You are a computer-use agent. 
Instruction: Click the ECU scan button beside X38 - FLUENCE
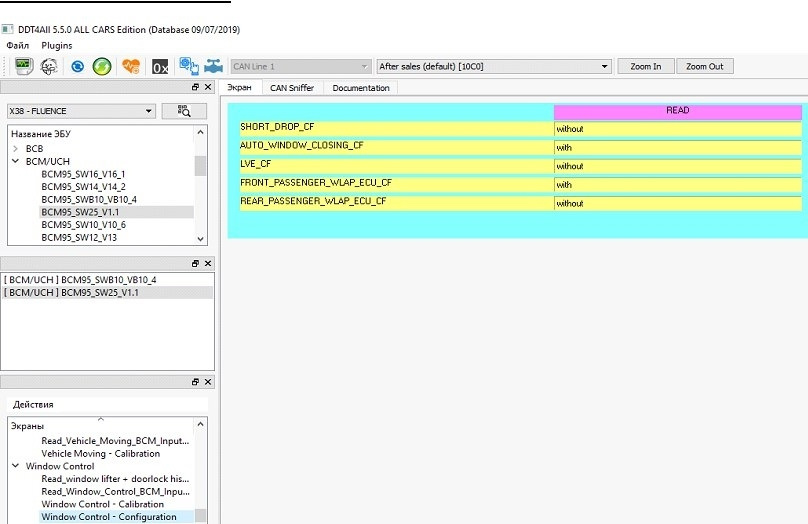pyautogui.click(x=184, y=111)
